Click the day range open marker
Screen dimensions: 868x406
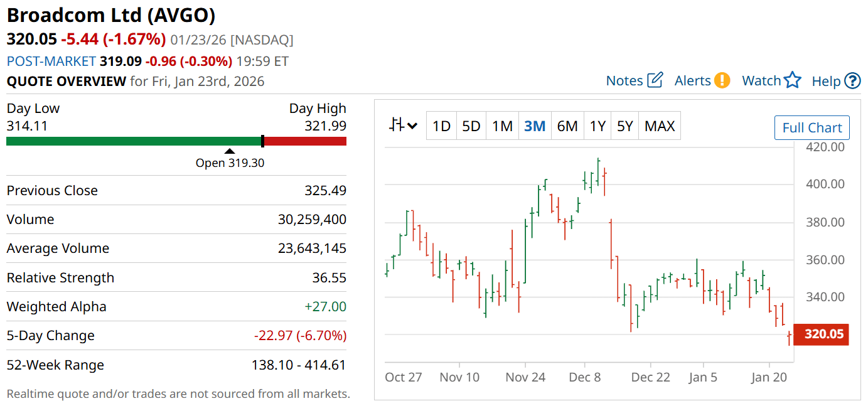point(230,151)
